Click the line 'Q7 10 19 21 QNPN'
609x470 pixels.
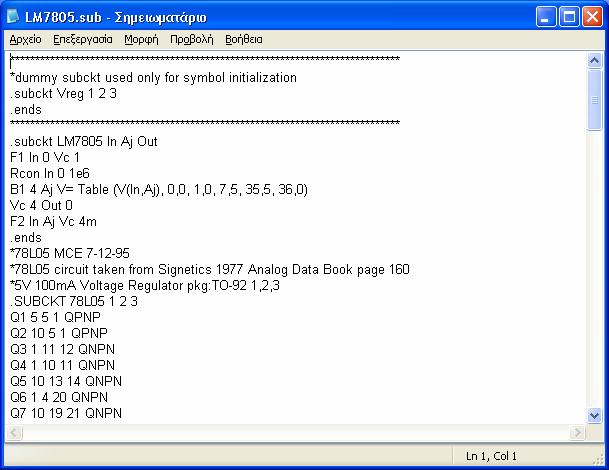tap(66, 413)
